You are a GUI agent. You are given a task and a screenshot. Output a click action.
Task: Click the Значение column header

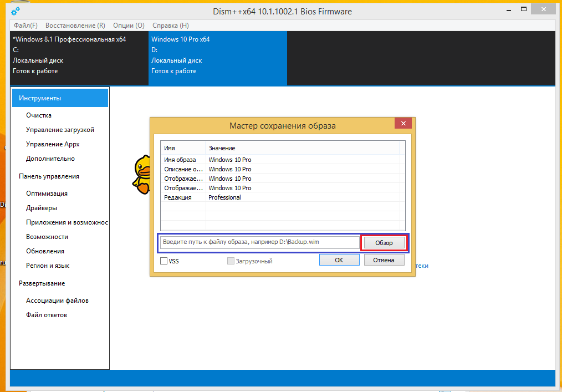[x=302, y=147]
